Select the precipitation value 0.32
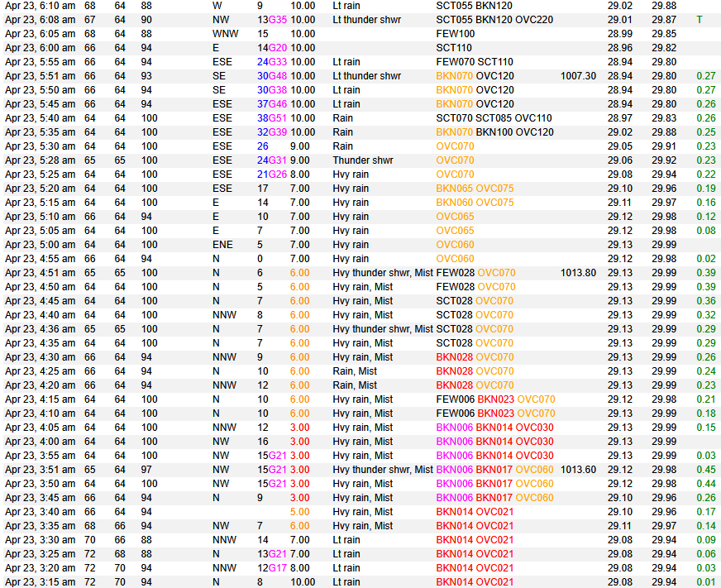This screenshot has height=588, width=721. (706, 315)
